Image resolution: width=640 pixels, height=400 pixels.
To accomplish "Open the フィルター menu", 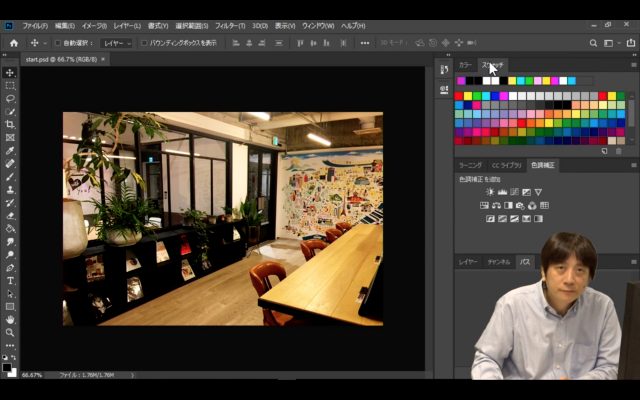I will 230,26.
